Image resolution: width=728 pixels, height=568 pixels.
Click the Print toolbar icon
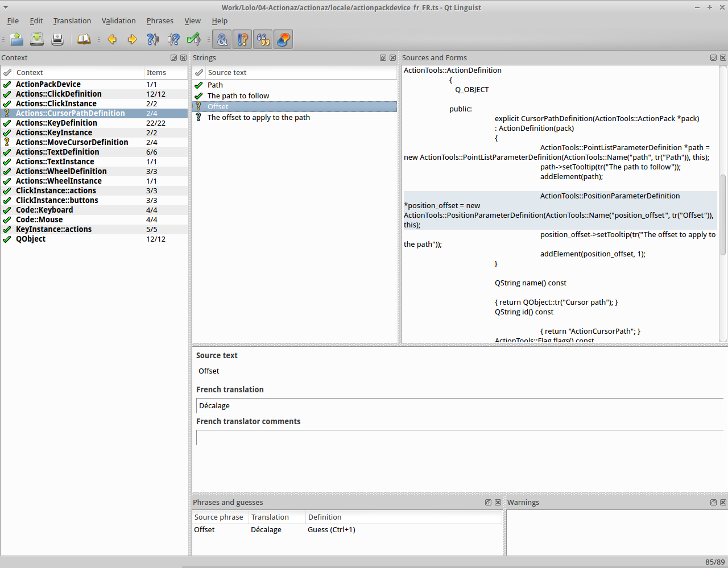[x=57, y=39]
